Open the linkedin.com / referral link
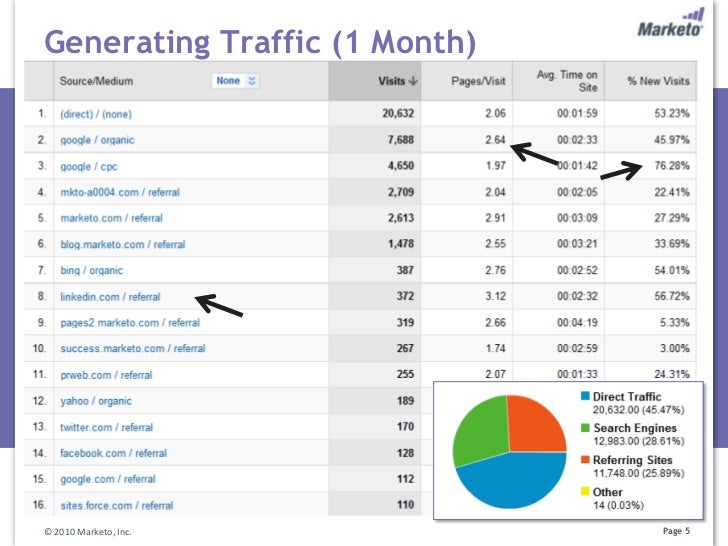Screen dimensions: 728x546 click(x=110, y=297)
